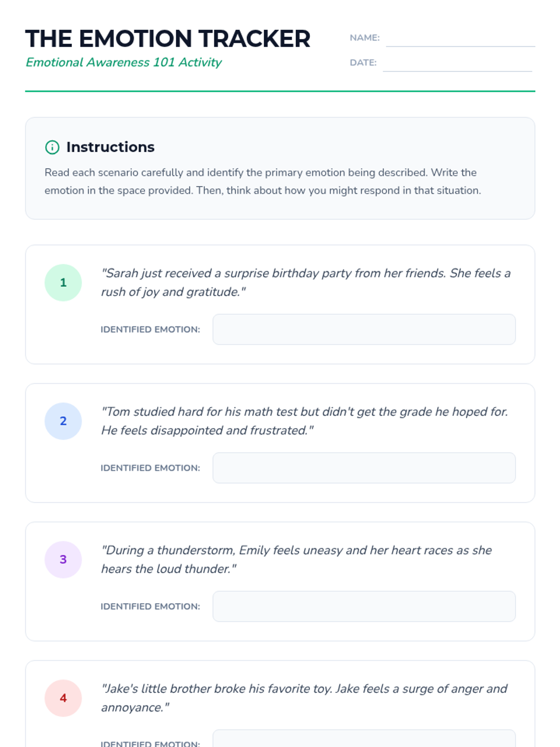Click the purple number 3 badge
This screenshot has height=747, width=560.
click(63, 559)
